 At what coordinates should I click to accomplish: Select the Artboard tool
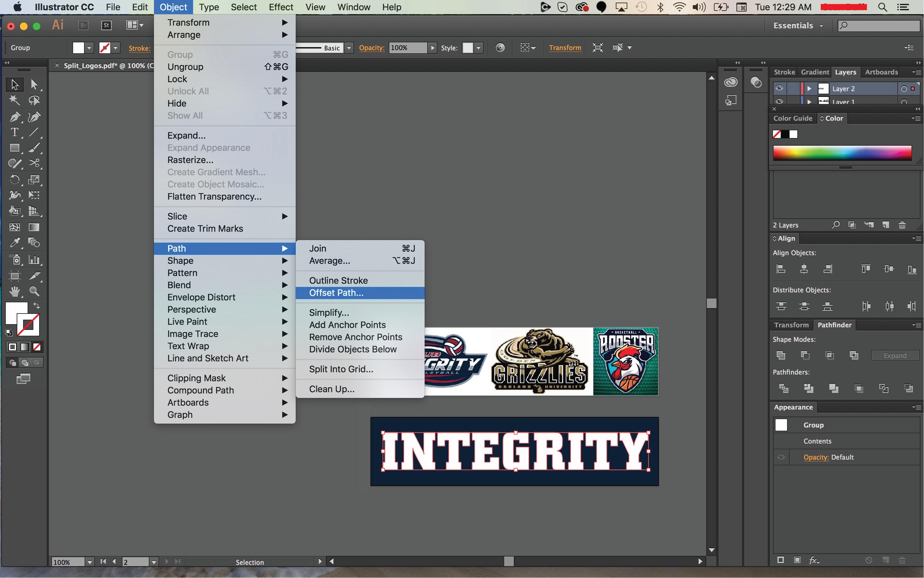(14, 276)
